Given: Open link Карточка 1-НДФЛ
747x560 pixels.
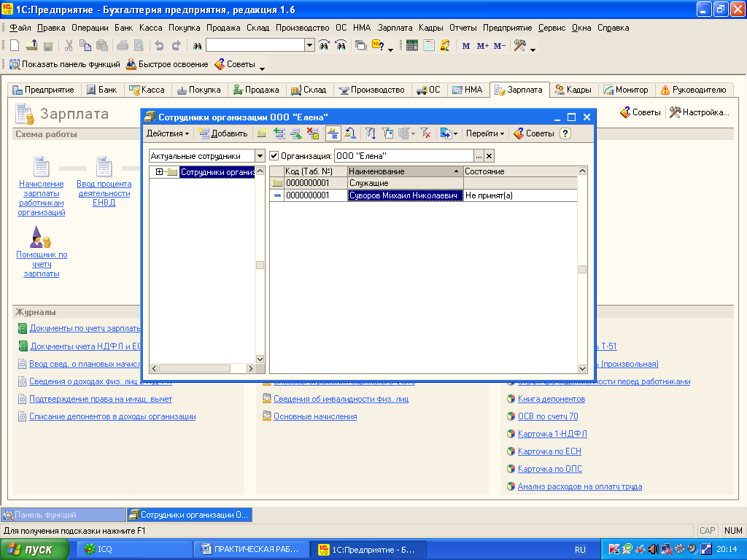Looking at the screenshot, I should 552,434.
